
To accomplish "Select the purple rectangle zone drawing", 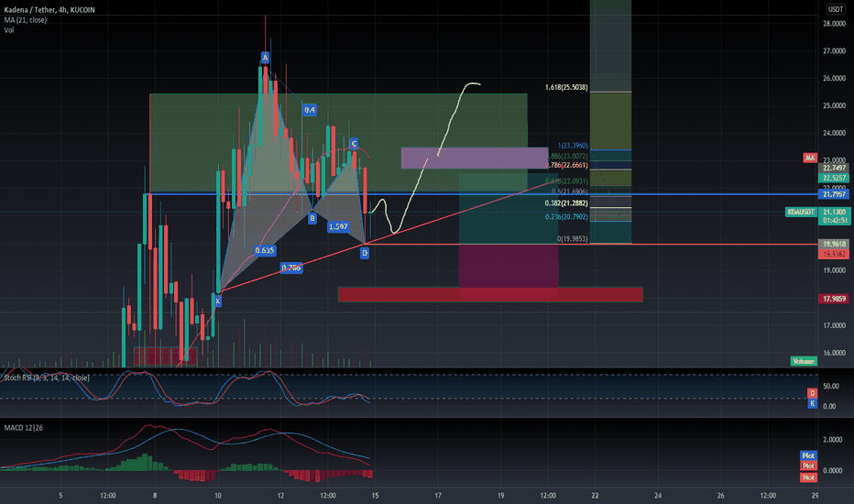I will (475, 158).
